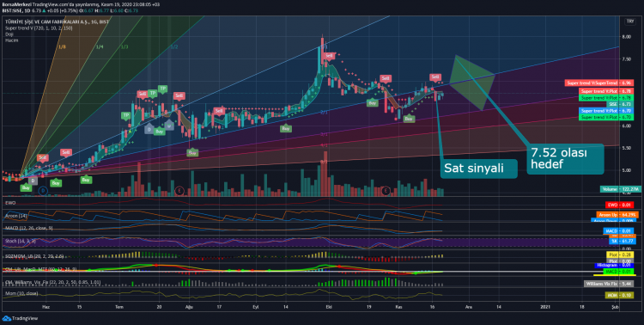Select the highest green TP signal label
This screenshot has height=325, width=644.
click(162, 89)
